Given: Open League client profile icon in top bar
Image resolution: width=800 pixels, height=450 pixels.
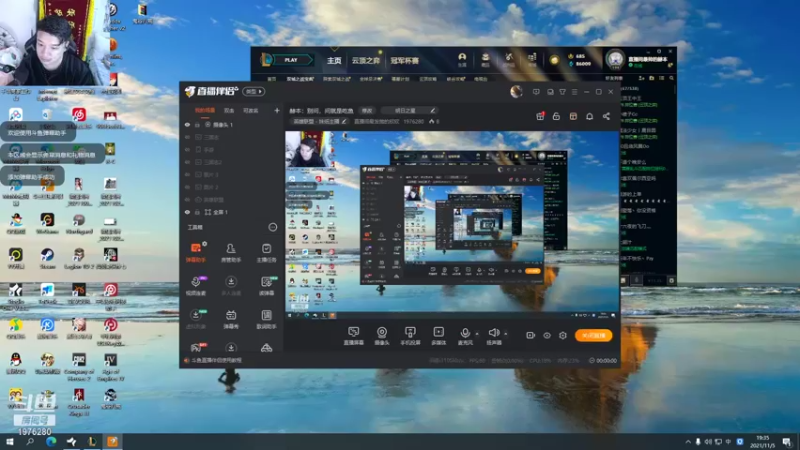Looking at the screenshot, I should pos(462,60).
